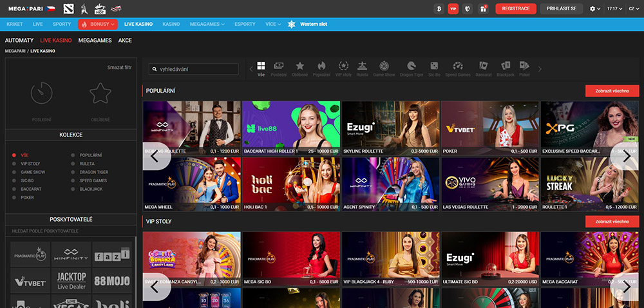
Task: Select the VIP Stoly collection radio option
Action: point(14,164)
